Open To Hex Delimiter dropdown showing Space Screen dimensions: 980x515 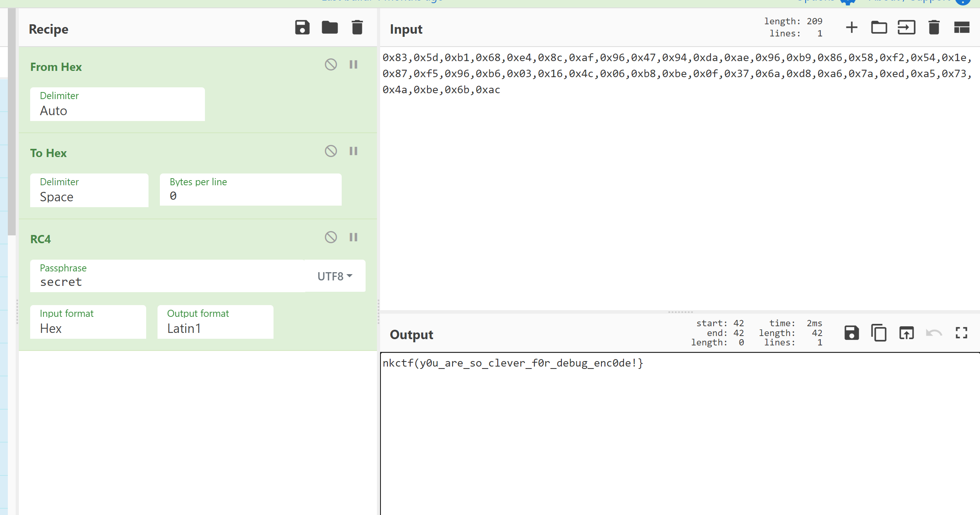pos(89,190)
